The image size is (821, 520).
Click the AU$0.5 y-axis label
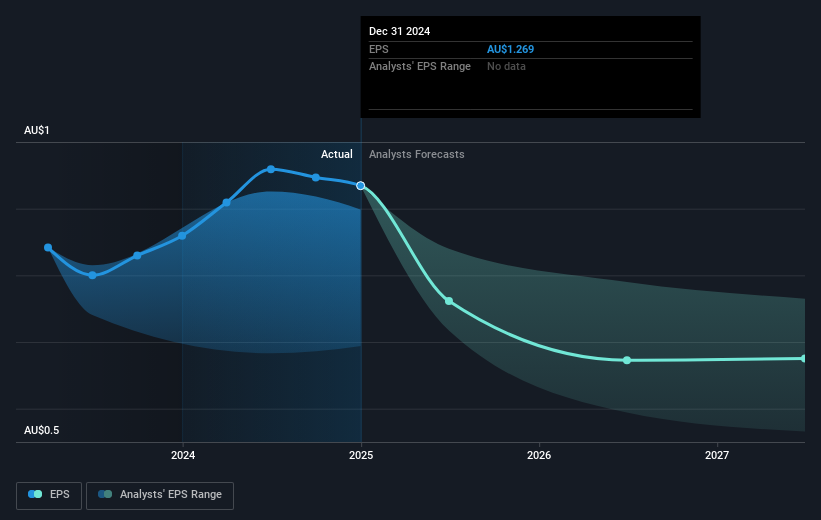41,430
